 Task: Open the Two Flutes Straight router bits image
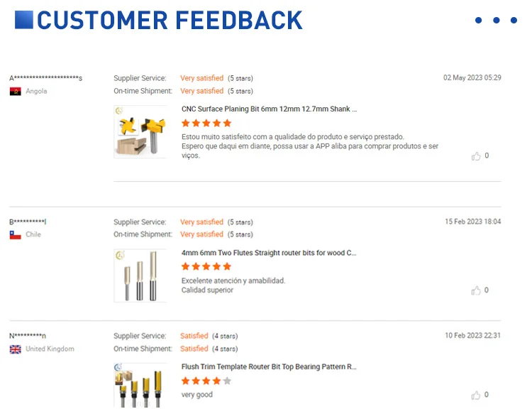140,275
